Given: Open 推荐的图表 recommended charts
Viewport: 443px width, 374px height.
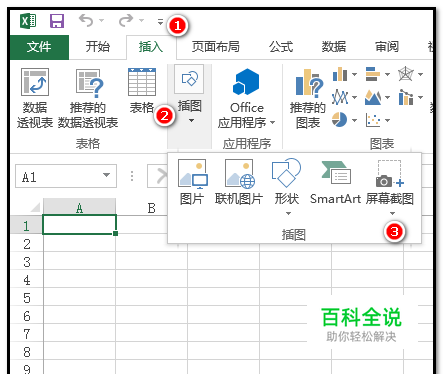Looking at the screenshot, I should tap(308, 99).
